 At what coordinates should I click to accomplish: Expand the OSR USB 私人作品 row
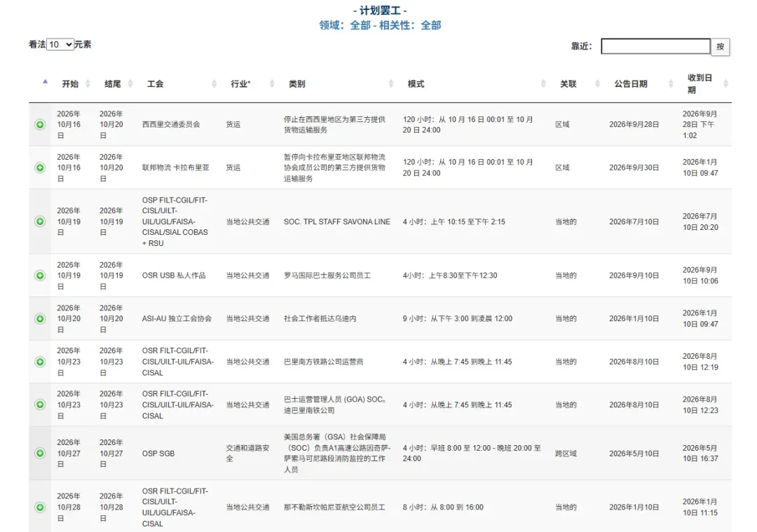[40, 275]
